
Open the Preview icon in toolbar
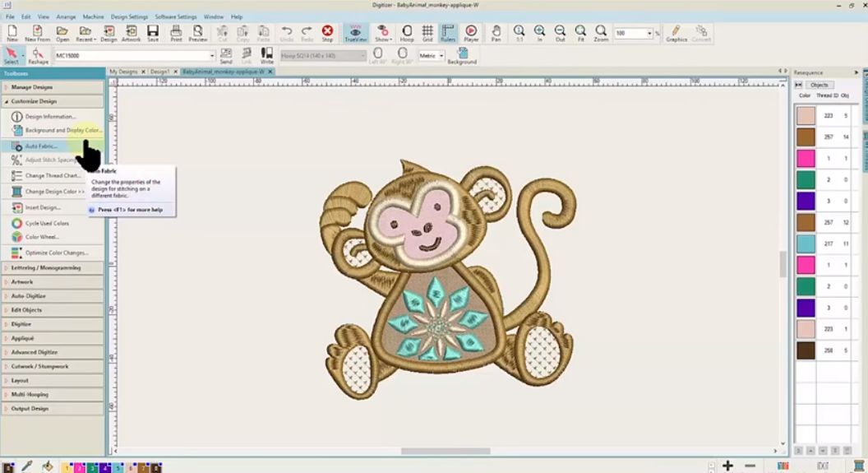[197, 33]
